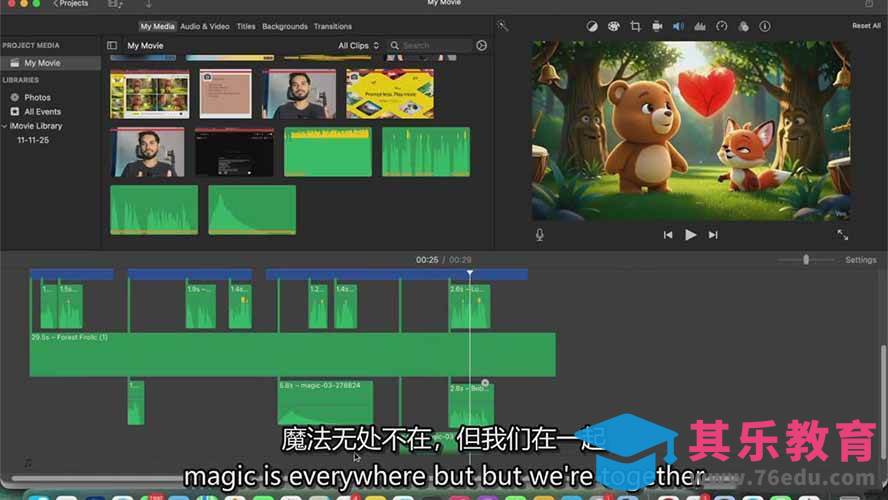The height and width of the screenshot is (500, 888).
Task: Open All Events library
Action: [x=42, y=112]
